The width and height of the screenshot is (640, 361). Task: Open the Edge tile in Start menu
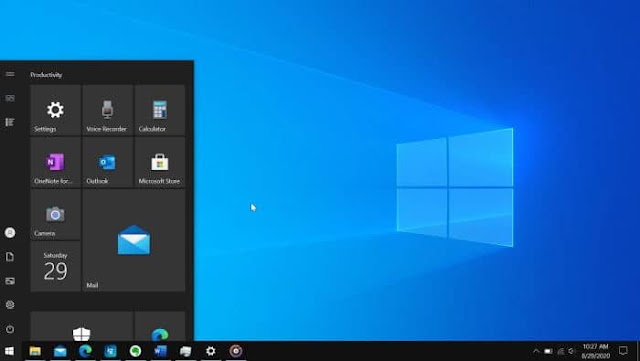[x=160, y=326]
